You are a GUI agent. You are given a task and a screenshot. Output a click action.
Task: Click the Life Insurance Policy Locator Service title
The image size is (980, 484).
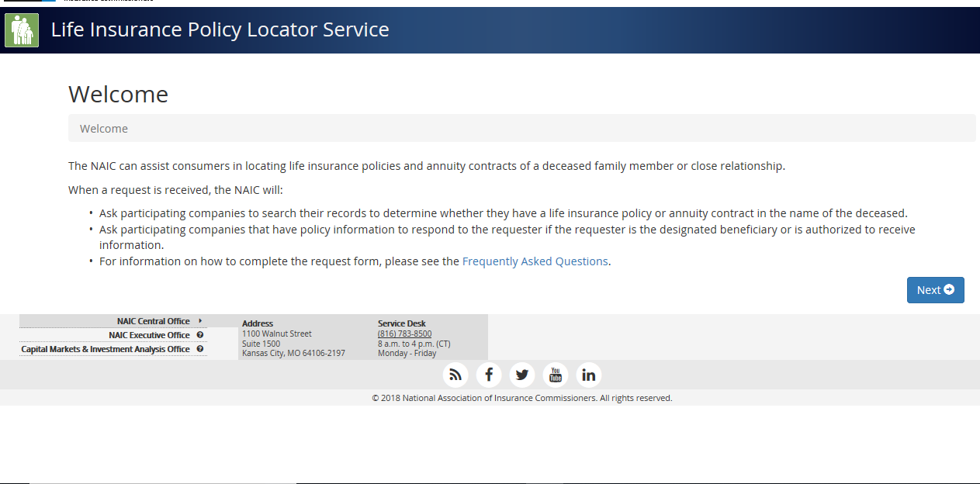point(220,30)
